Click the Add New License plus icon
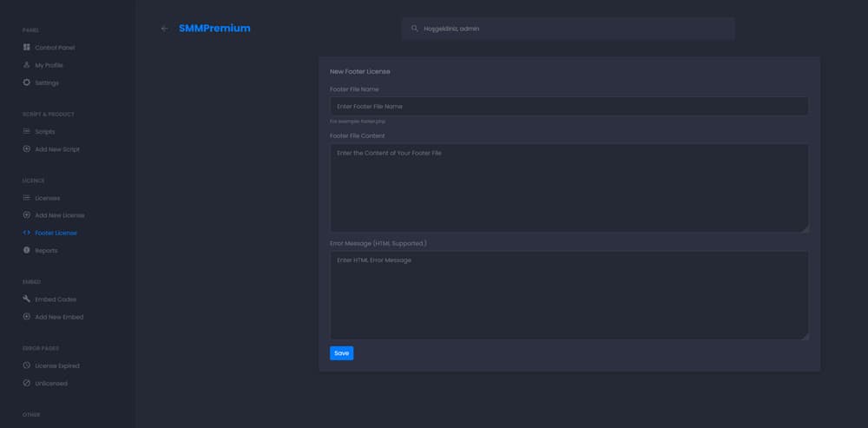The image size is (868, 428). coord(27,214)
